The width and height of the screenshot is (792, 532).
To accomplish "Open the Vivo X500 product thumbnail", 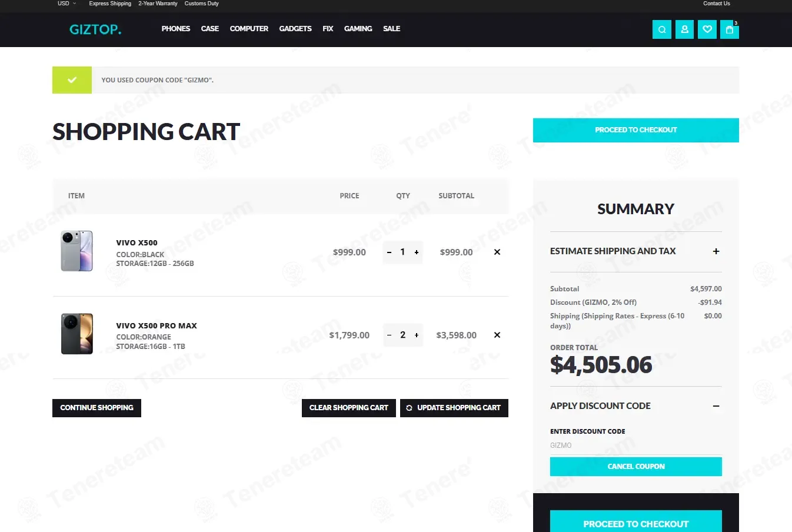I will (x=77, y=251).
